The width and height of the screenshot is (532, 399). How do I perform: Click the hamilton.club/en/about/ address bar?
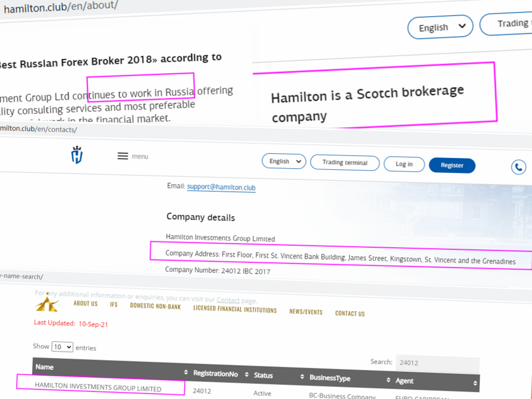point(61,7)
